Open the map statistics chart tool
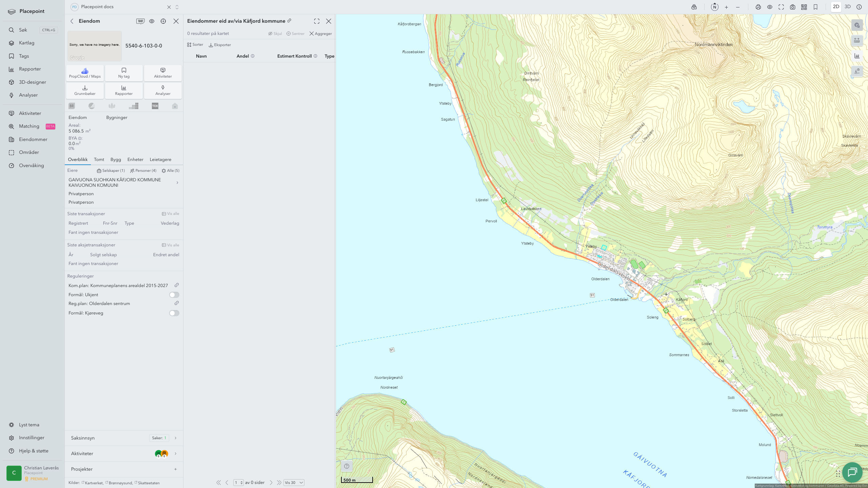868x488 pixels. click(x=857, y=56)
